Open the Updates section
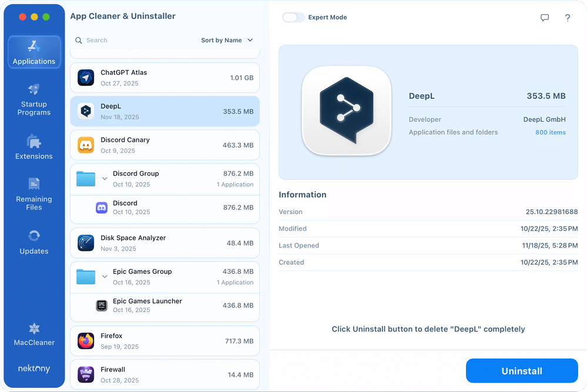Screen dimensions: 587x392 tap(33, 242)
